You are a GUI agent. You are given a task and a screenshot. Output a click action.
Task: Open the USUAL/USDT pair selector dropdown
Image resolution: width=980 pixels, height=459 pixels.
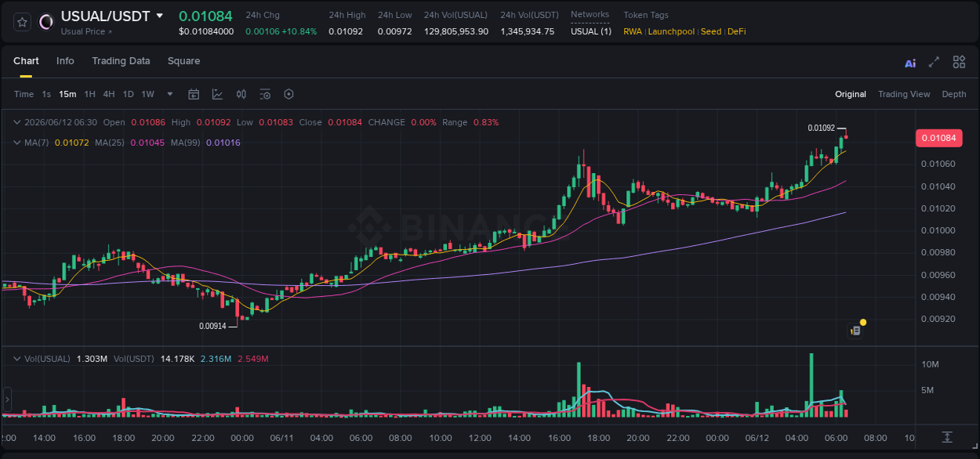160,16
